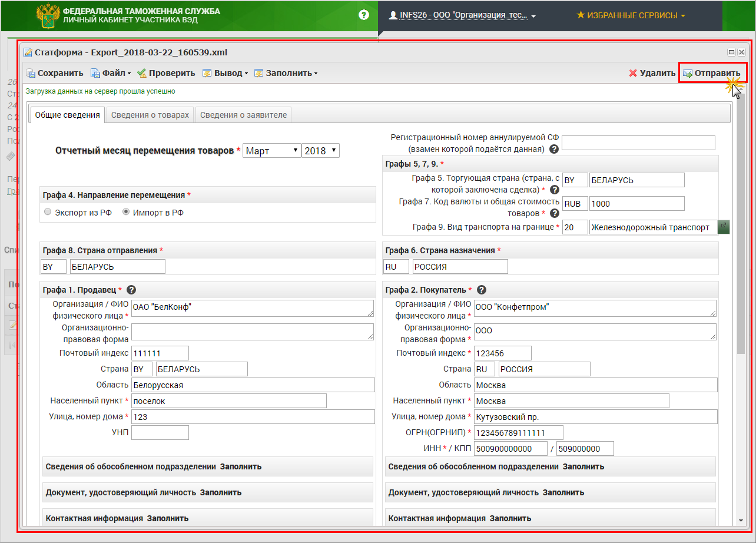Click the form's vertical scrollbar
The height and width of the screenshot is (543, 756).
click(740, 294)
